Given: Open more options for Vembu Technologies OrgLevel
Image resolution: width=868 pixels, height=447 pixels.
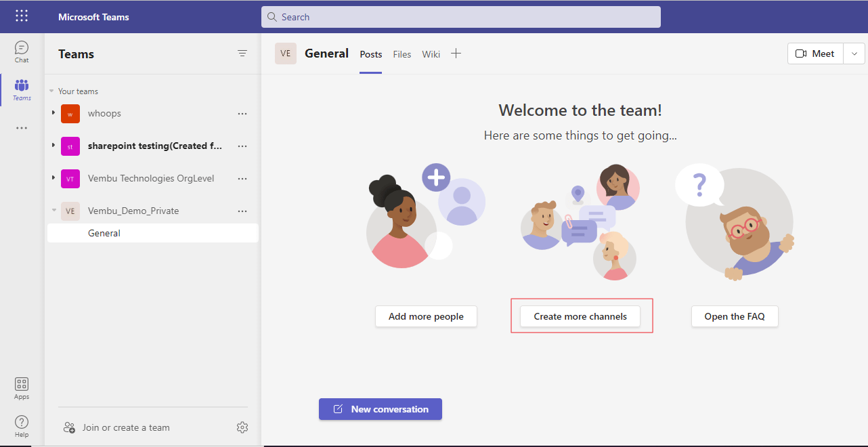Looking at the screenshot, I should point(242,179).
